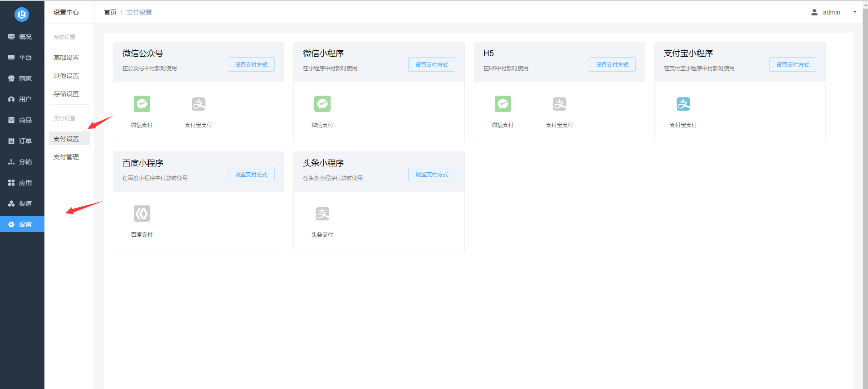Click the 商品 bag icon

[11, 120]
